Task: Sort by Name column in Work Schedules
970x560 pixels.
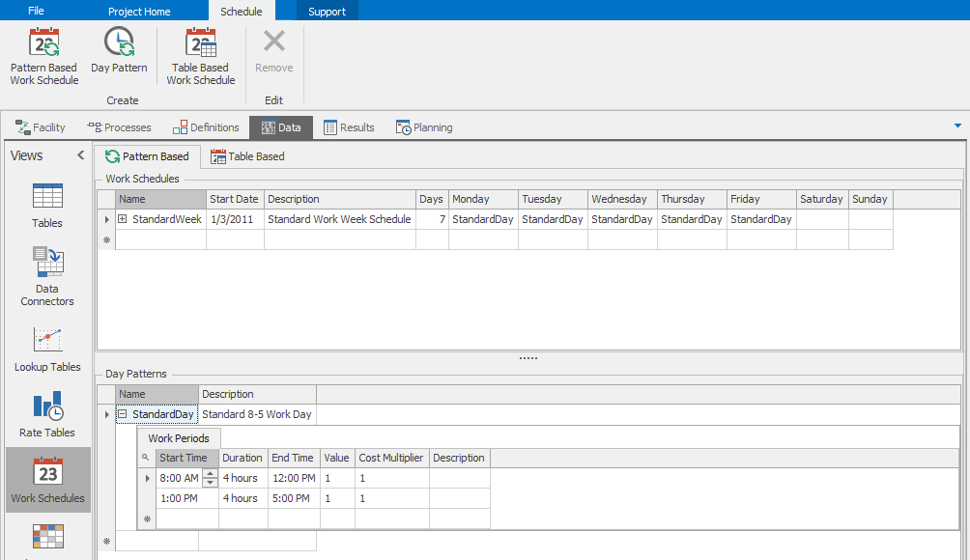Action: click(x=160, y=199)
